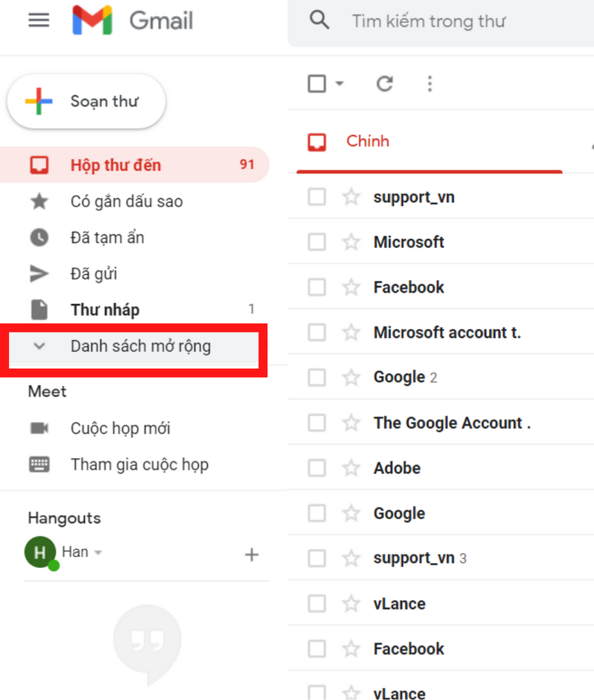Check the single Google email checkbox
The width and height of the screenshot is (594, 700).
pyautogui.click(x=317, y=513)
